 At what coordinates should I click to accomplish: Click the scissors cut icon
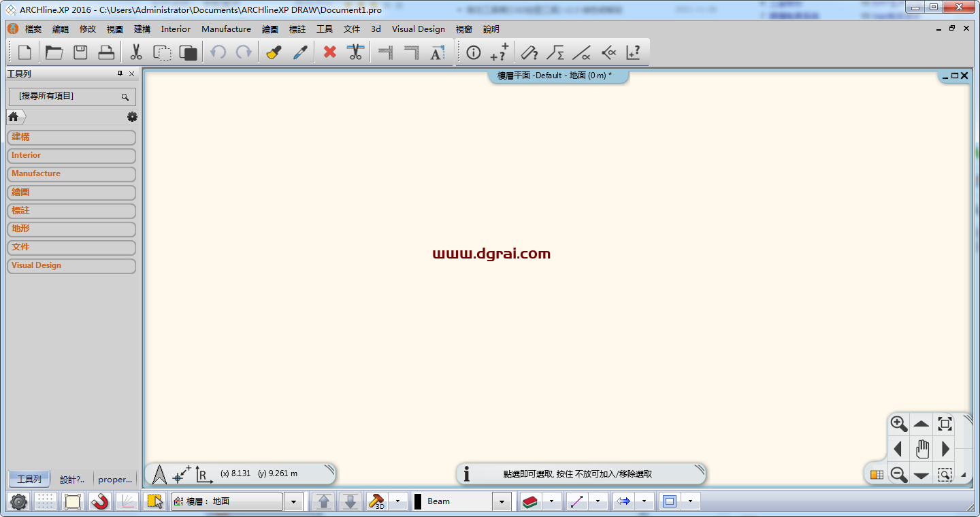[135, 52]
